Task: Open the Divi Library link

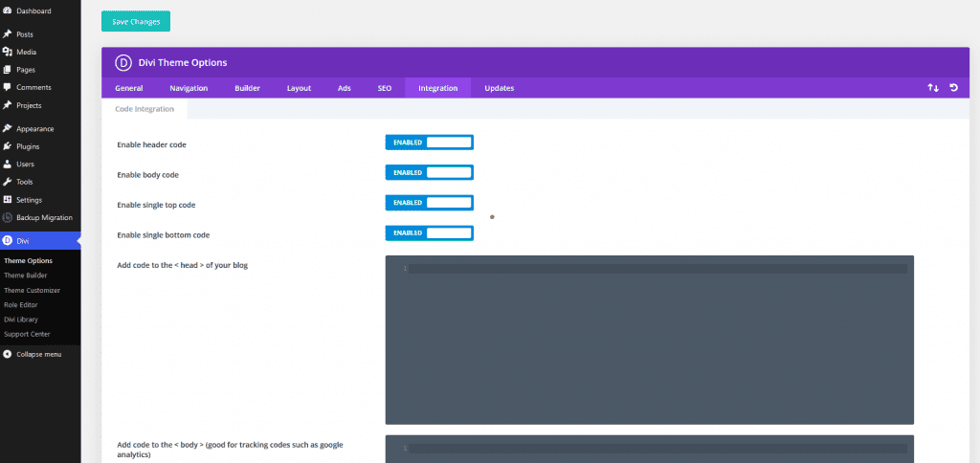Action: (x=21, y=320)
